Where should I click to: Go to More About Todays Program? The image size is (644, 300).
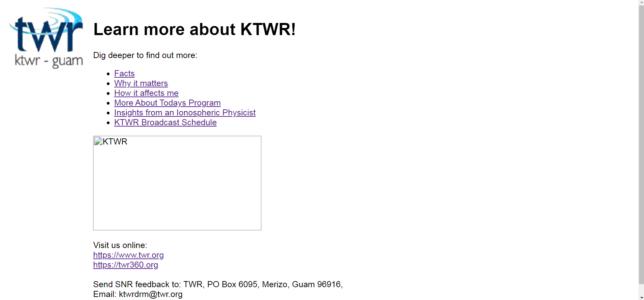pos(167,103)
